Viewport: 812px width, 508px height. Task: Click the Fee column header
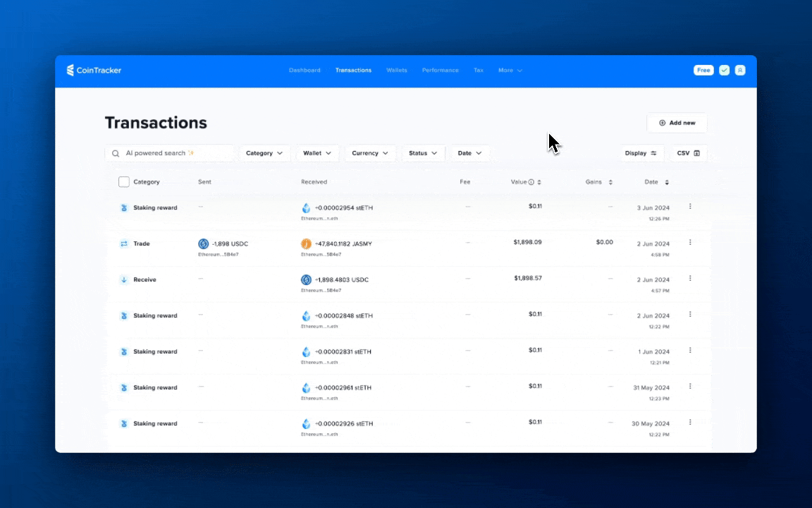(x=465, y=182)
